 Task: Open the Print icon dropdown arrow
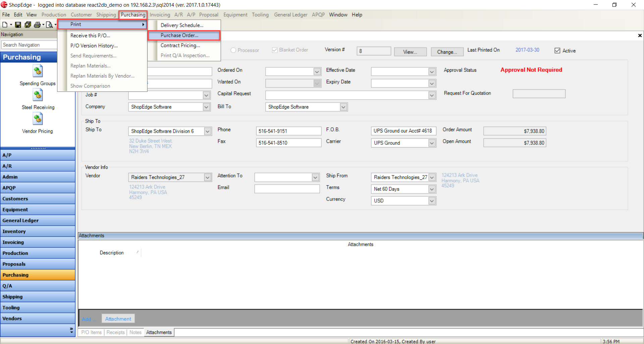[43, 24]
